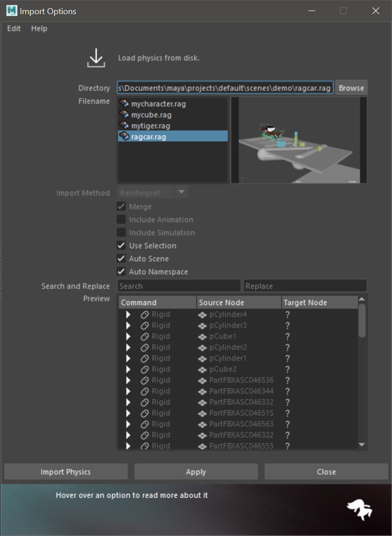Screen dimensions: 392x536
Task: Open the Edit menu
Action: 14,28
